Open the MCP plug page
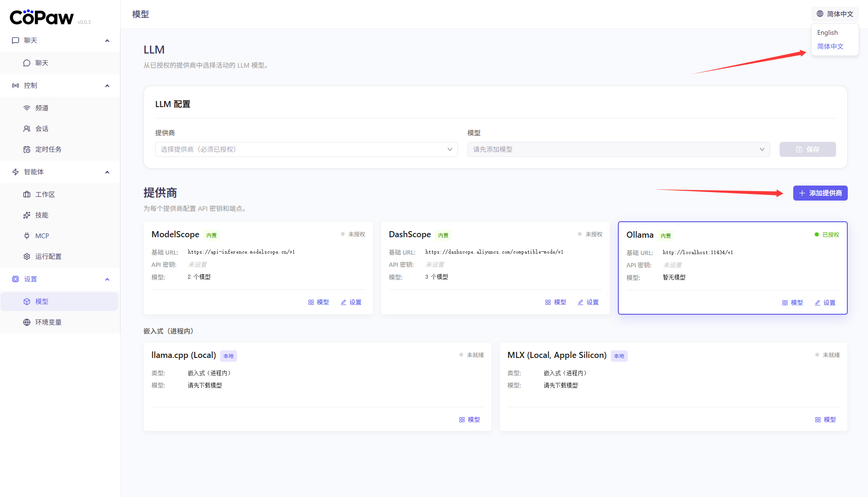The image size is (868, 497). [42, 236]
